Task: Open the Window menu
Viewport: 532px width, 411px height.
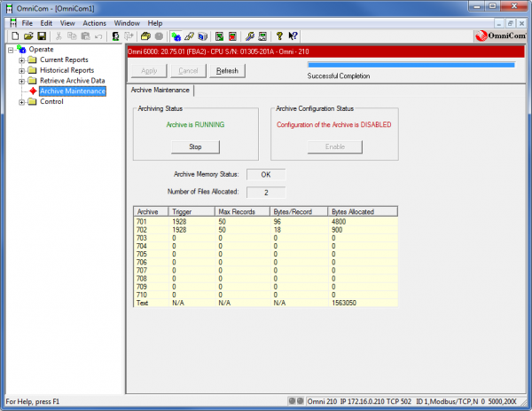Action: click(x=127, y=22)
